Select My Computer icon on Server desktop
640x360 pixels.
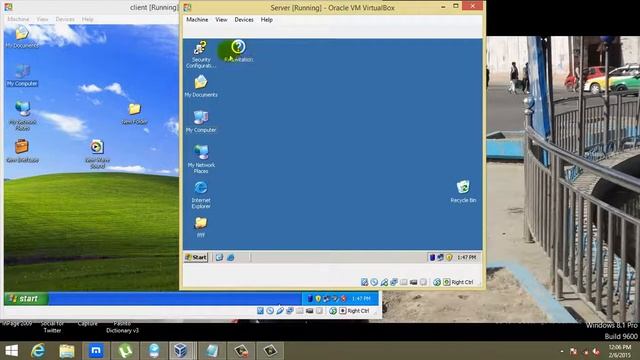[201, 122]
